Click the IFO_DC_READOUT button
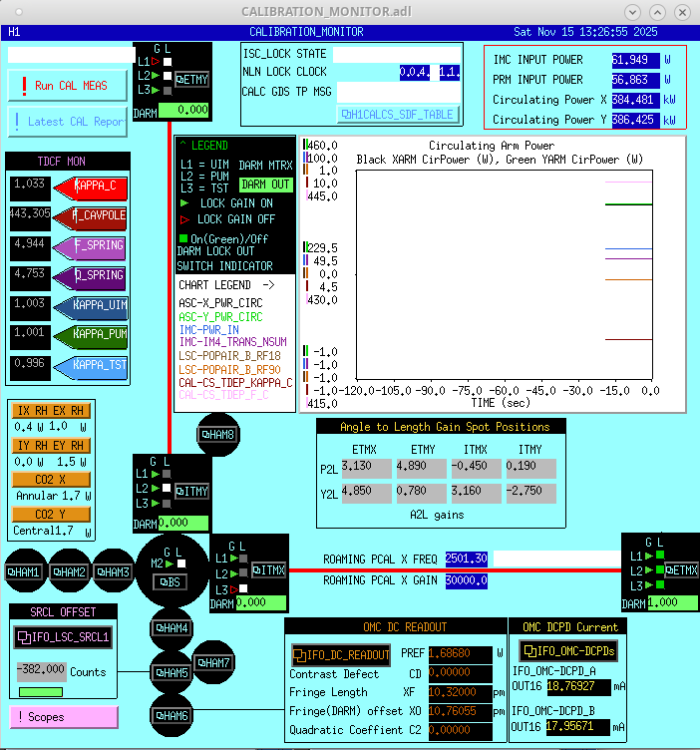700x750 pixels. (x=341, y=655)
